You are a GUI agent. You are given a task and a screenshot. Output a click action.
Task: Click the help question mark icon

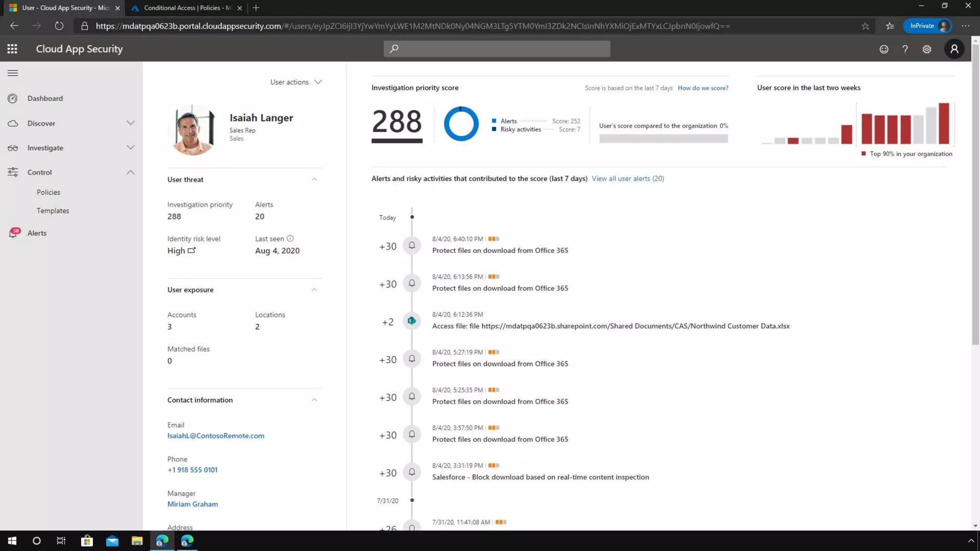pyautogui.click(x=905, y=49)
